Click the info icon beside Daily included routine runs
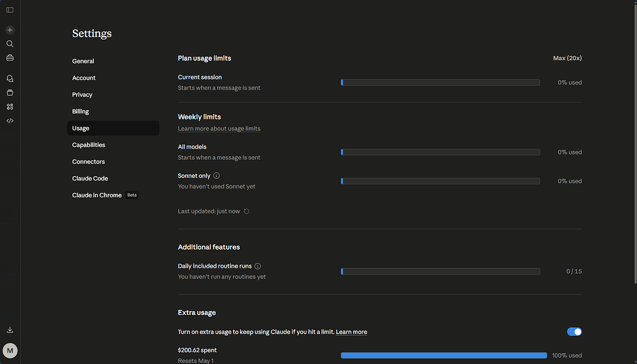Viewport: 637px width, 364px height. pos(258,266)
